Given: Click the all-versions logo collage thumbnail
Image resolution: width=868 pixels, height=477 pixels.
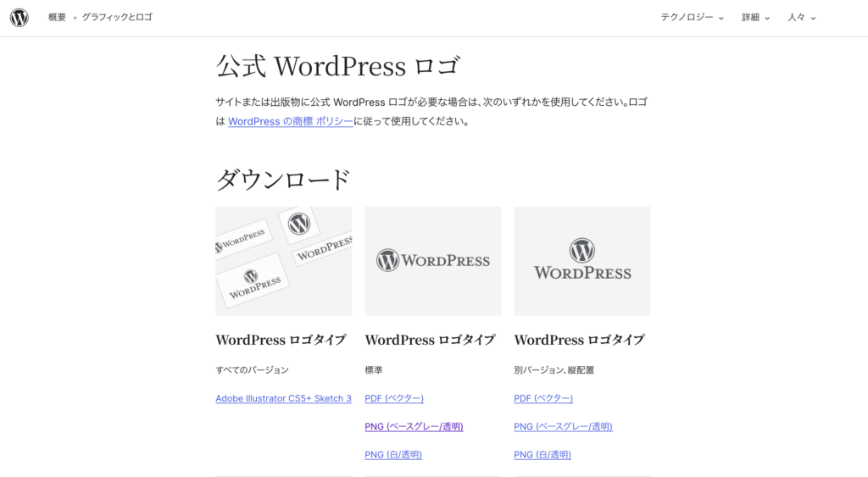Looking at the screenshot, I should click(x=283, y=261).
